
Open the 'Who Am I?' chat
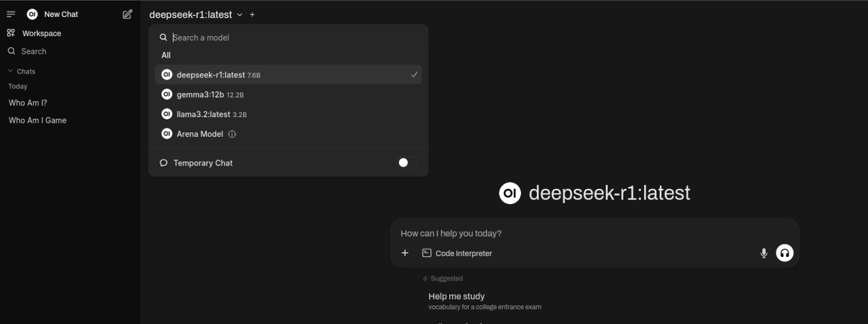point(28,103)
